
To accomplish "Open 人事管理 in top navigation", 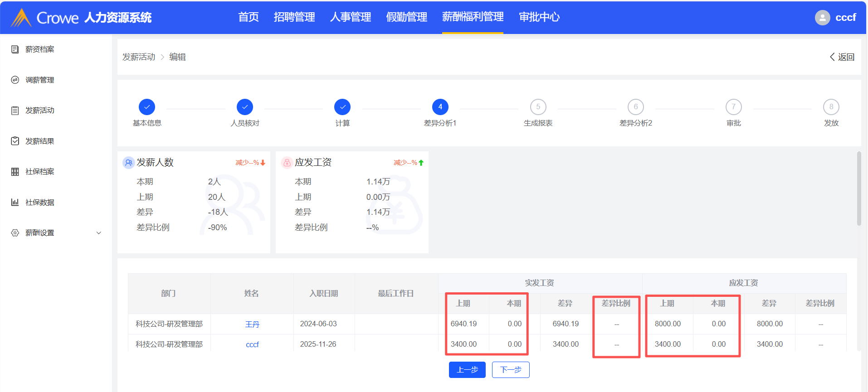I will click(351, 17).
